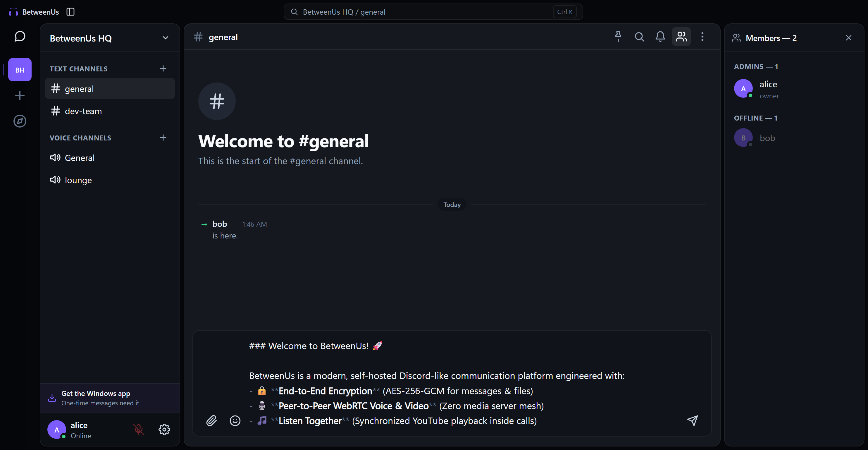
Task: Click bob's name in join message
Action: 219,224
